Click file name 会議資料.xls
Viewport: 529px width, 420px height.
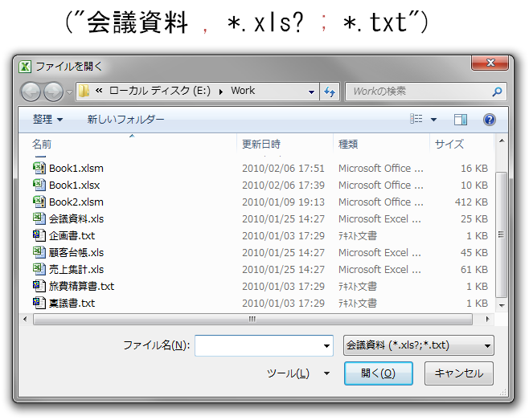tap(76, 218)
